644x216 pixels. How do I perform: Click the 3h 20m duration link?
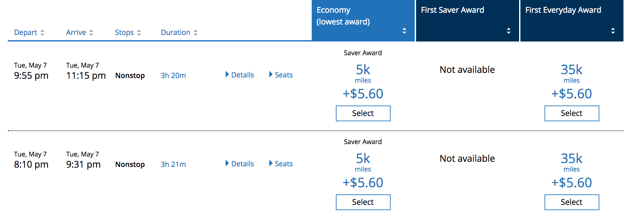[172, 75]
